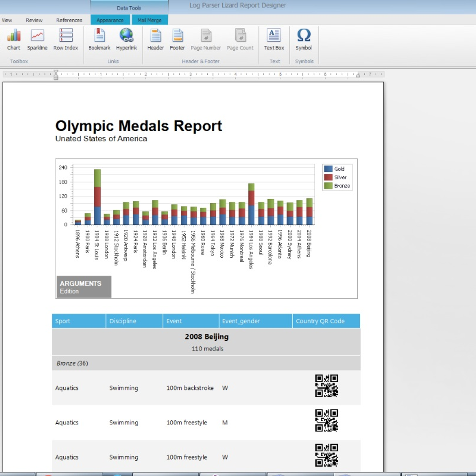Select the Country QR Code column header
The width and height of the screenshot is (476, 476).
pos(326,321)
